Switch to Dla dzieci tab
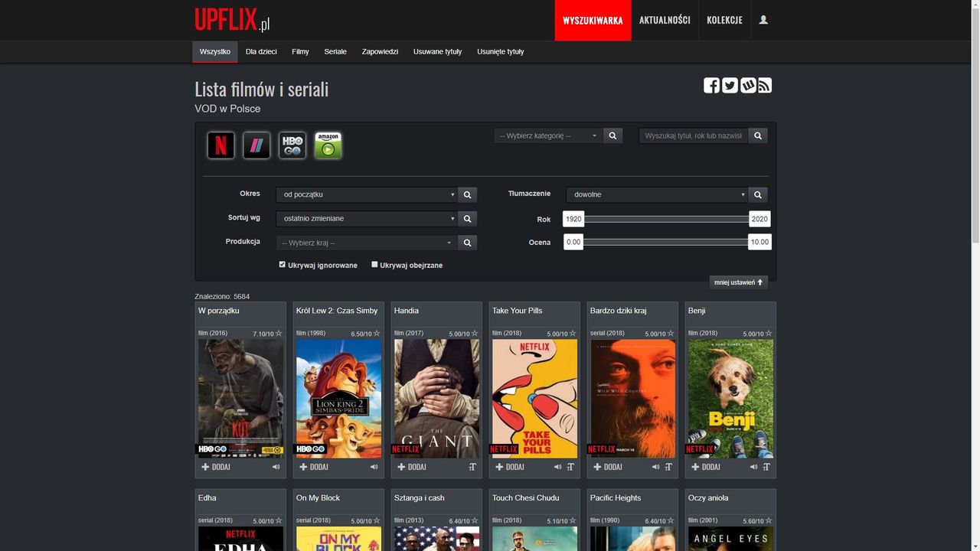The image size is (980, 551). click(x=261, y=52)
